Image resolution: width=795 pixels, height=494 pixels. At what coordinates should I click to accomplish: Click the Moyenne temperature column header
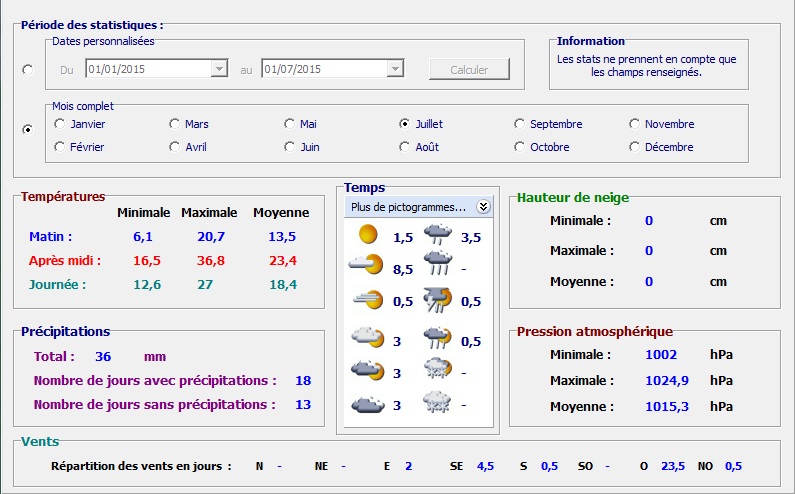click(281, 213)
